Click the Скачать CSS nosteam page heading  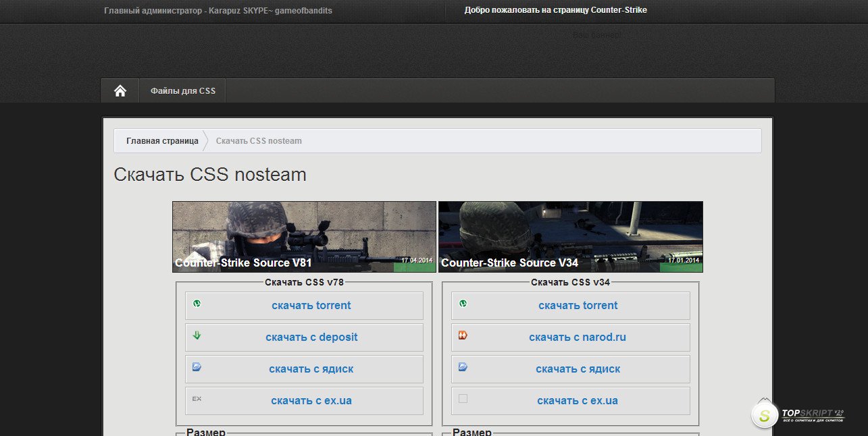[x=210, y=175]
